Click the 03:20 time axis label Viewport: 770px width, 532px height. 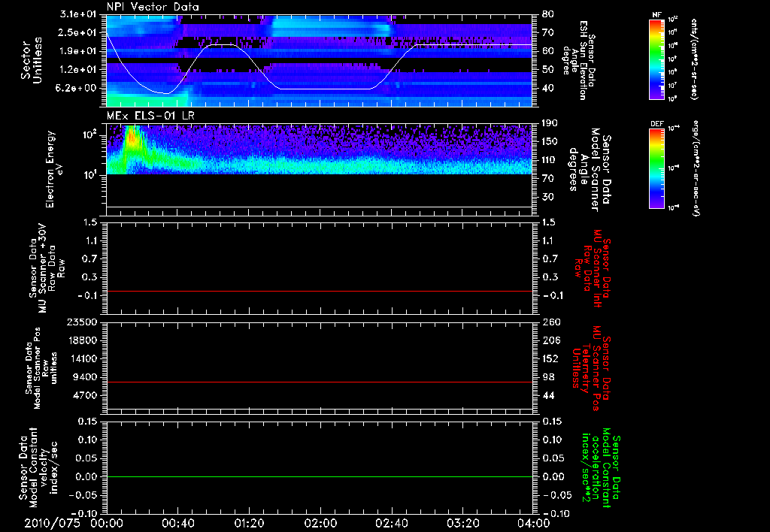click(462, 523)
